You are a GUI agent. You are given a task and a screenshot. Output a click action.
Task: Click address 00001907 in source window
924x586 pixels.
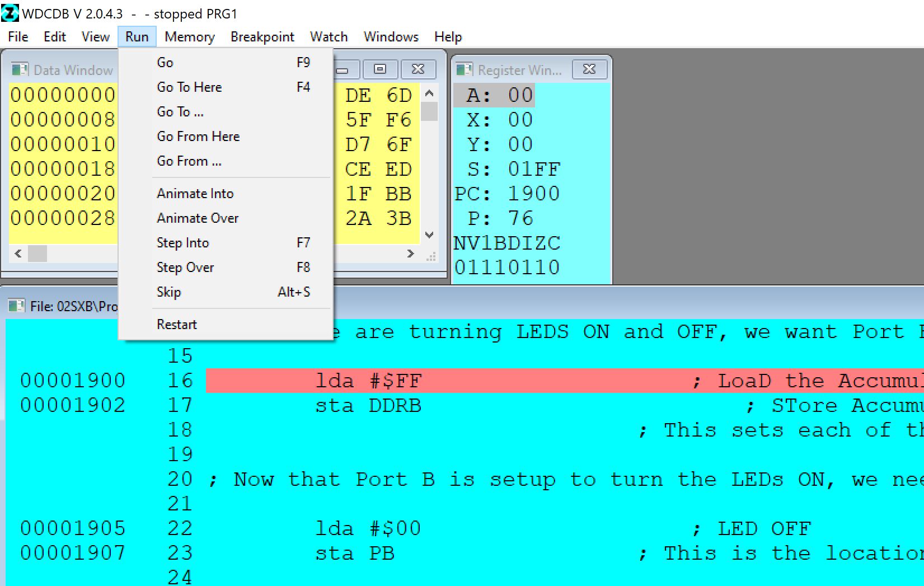point(73,553)
